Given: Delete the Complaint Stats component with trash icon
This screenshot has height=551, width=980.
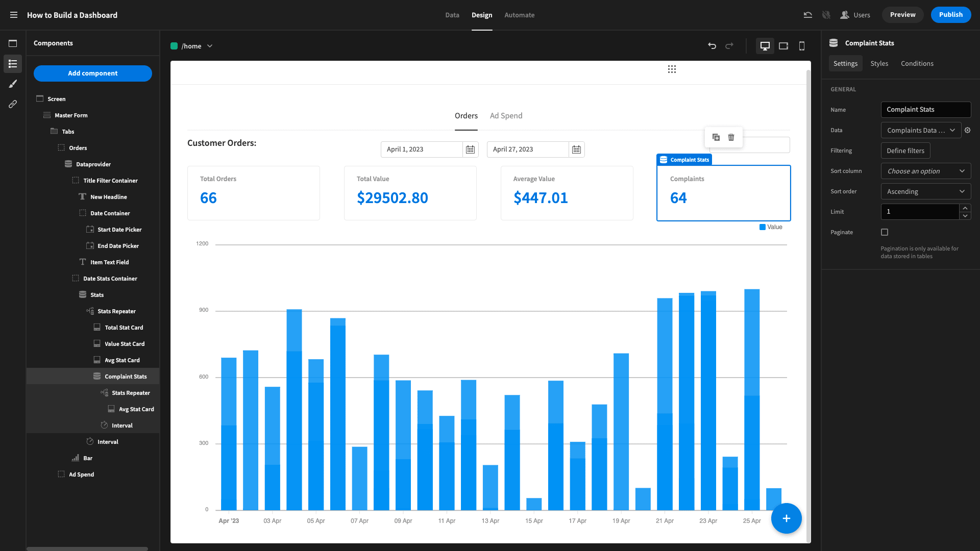Looking at the screenshot, I should point(731,137).
